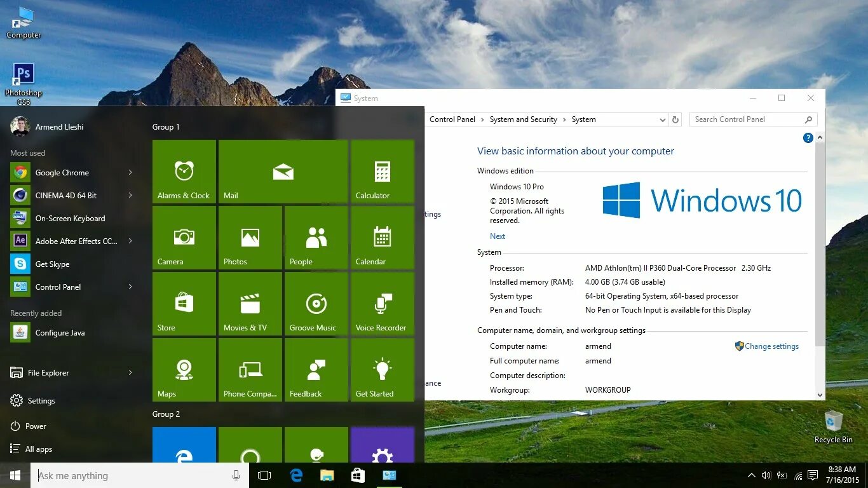This screenshot has height=488, width=868.
Task: Expand Control Panel jump list arrow
Action: [x=130, y=287]
